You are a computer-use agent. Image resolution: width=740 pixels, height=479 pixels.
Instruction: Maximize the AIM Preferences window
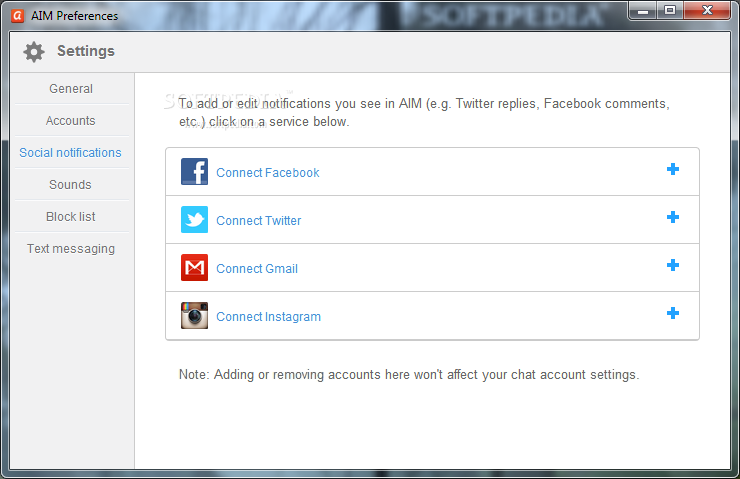(669, 10)
